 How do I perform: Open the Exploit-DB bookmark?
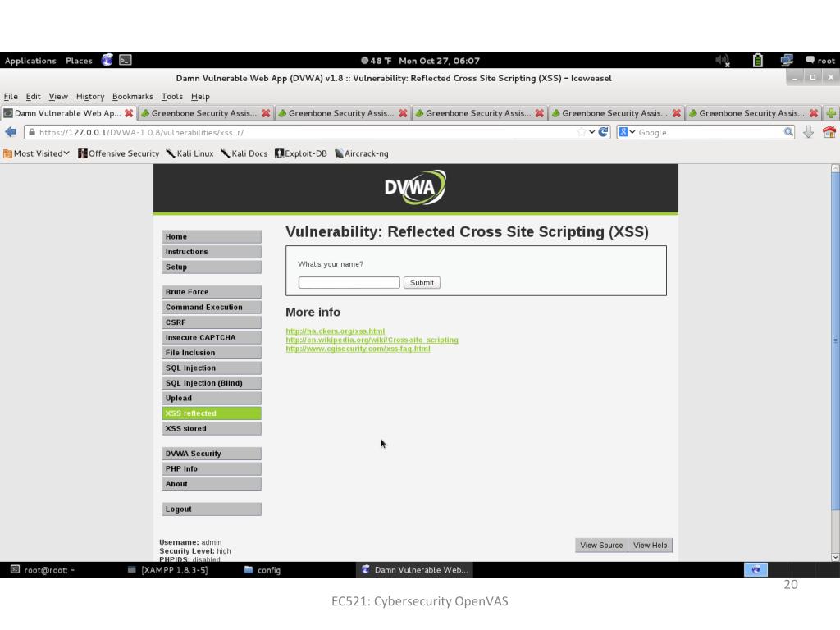[x=300, y=153]
